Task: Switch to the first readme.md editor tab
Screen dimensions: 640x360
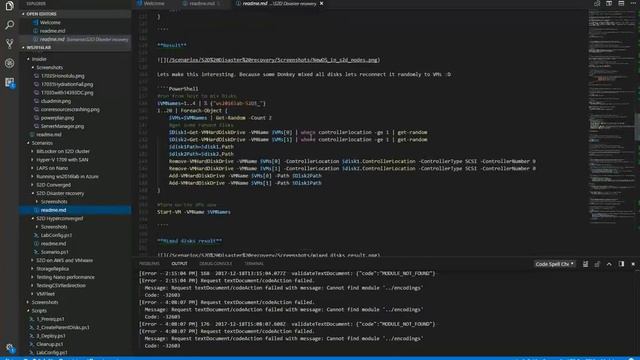Action: click(x=202, y=4)
